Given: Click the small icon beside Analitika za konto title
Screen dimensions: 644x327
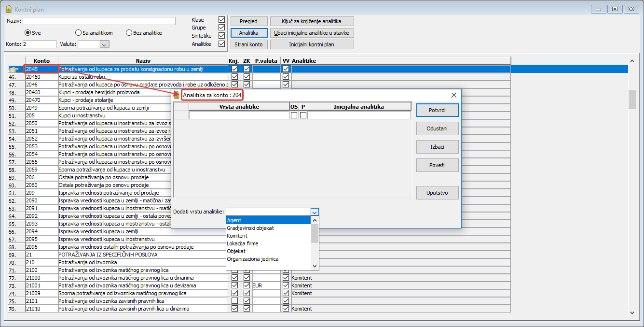Looking at the screenshot, I should (177, 96).
